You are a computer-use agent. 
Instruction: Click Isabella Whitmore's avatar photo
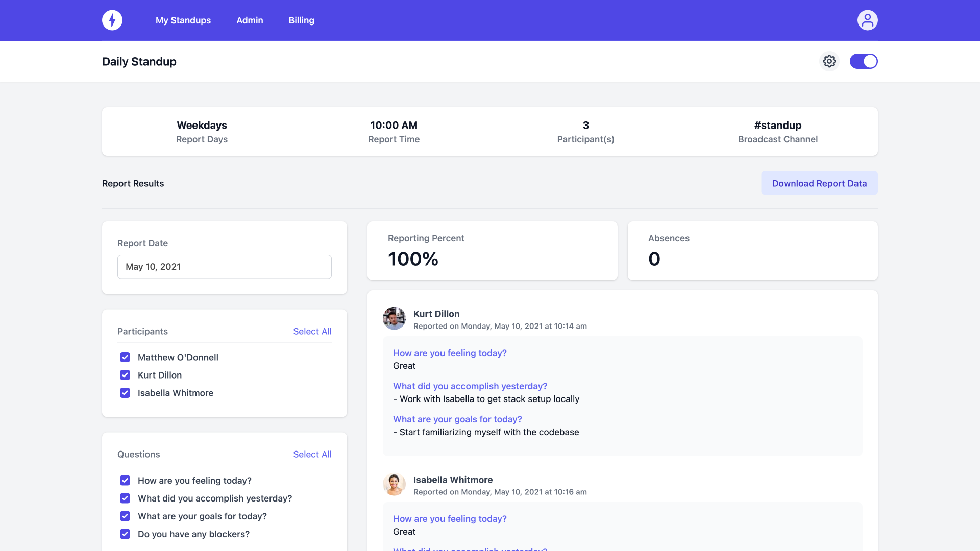coord(394,484)
